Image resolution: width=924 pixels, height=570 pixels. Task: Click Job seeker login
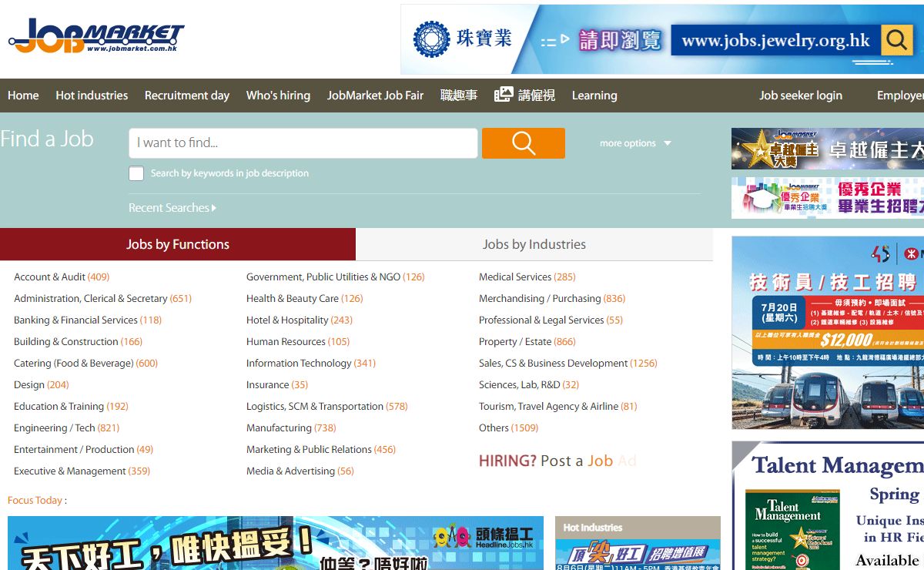tap(801, 96)
